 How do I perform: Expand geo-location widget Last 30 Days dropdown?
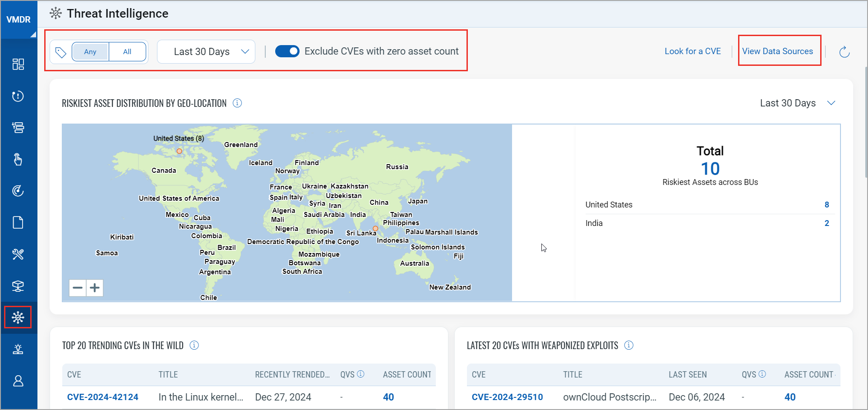point(798,103)
